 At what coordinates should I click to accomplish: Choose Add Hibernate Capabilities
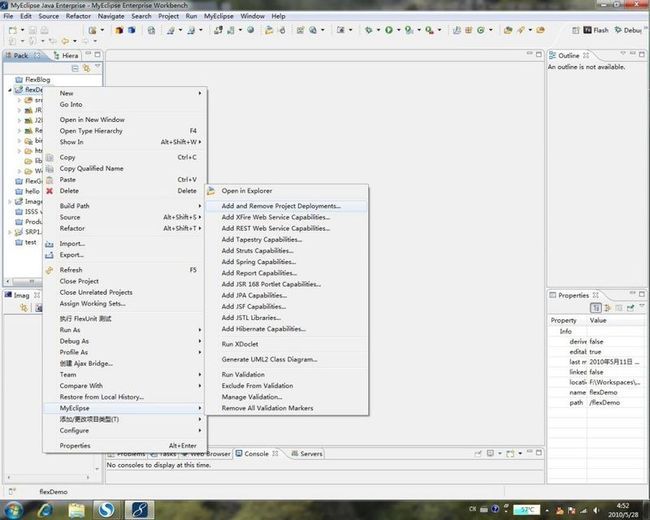pos(286,329)
